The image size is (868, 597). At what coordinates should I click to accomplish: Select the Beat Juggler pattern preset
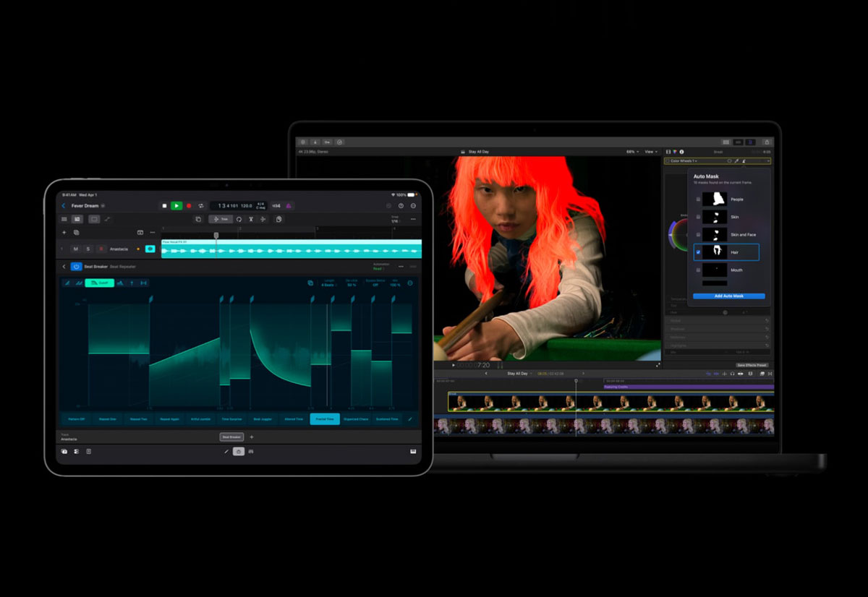[263, 419]
